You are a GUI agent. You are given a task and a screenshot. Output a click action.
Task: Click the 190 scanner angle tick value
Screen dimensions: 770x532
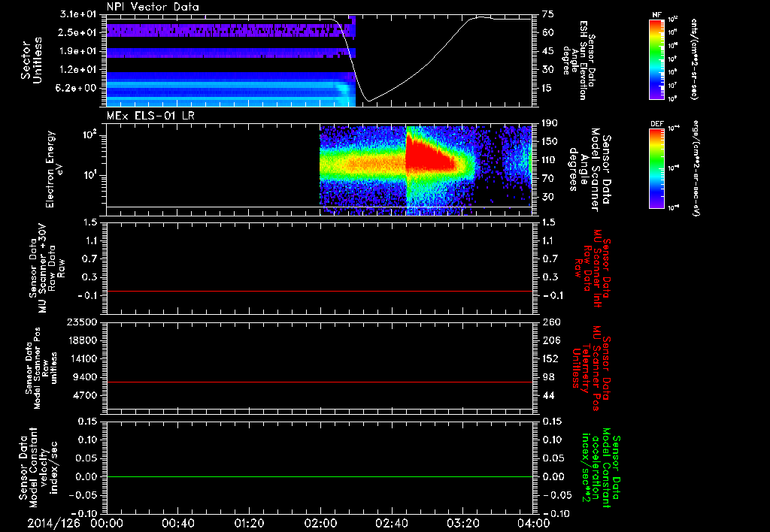point(550,122)
